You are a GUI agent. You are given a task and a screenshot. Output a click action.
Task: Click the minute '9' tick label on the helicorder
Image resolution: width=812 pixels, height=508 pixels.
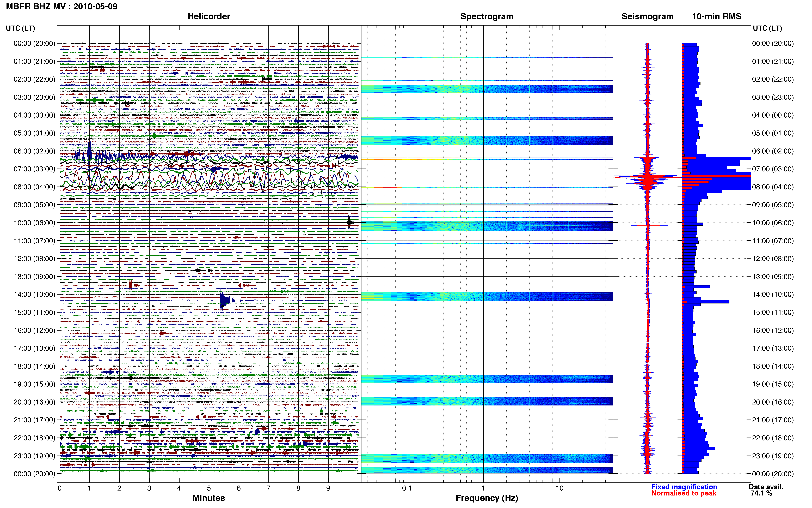pyautogui.click(x=328, y=488)
